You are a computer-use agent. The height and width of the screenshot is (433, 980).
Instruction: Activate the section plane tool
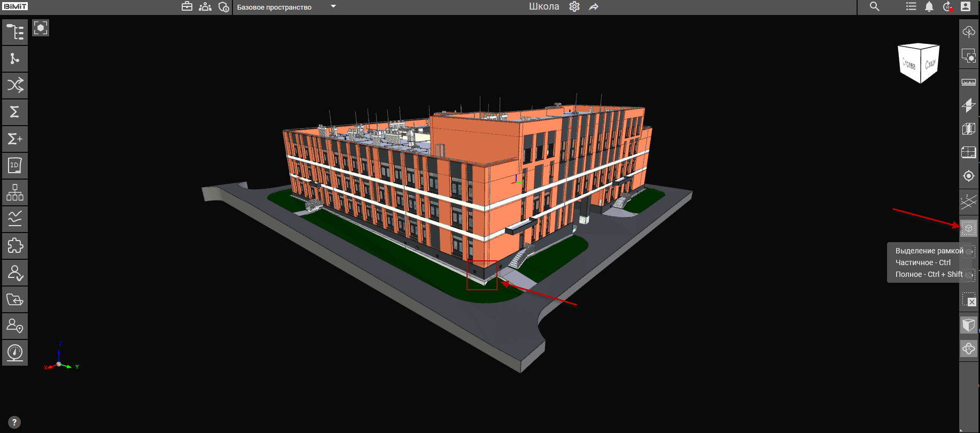[x=968, y=105]
